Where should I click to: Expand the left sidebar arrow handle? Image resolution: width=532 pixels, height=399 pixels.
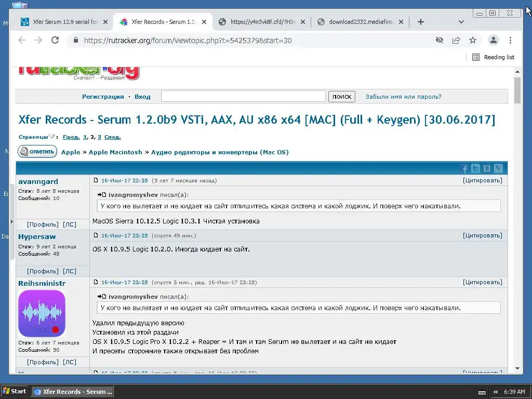11,221
